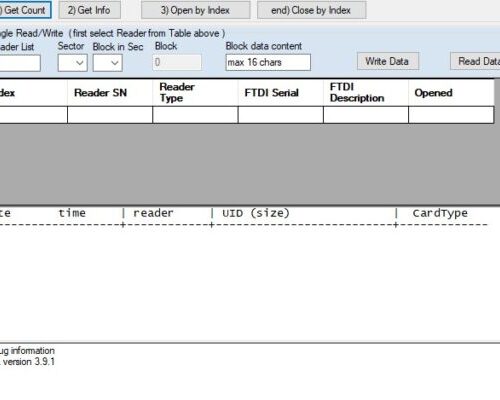Click the 'reader' log header text

[x=153, y=213]
